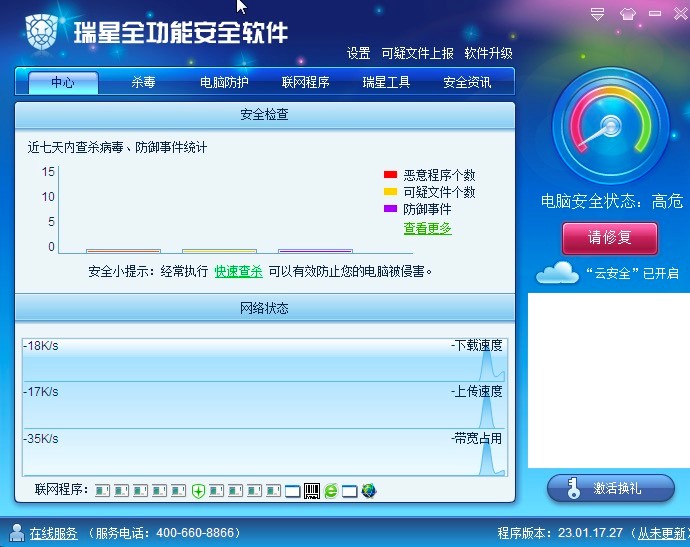Open 设置 settings
690x547 pixels.
[x=358, y=54]
